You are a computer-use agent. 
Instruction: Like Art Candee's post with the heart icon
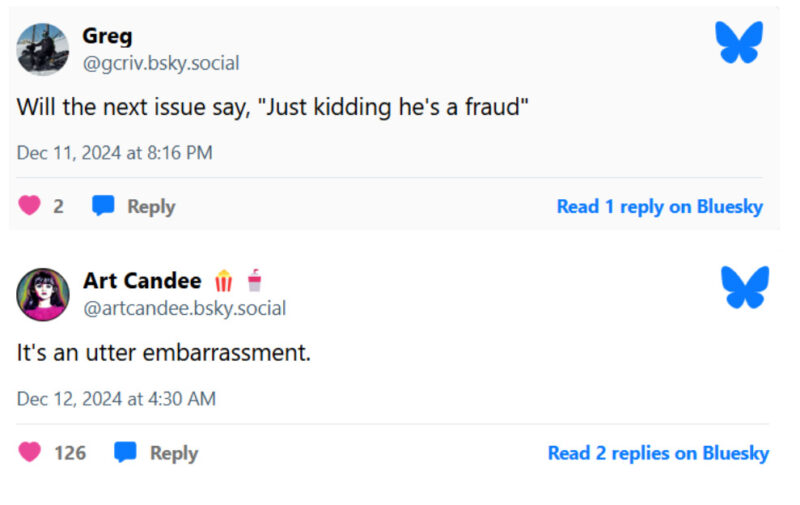tap(30, 452)
